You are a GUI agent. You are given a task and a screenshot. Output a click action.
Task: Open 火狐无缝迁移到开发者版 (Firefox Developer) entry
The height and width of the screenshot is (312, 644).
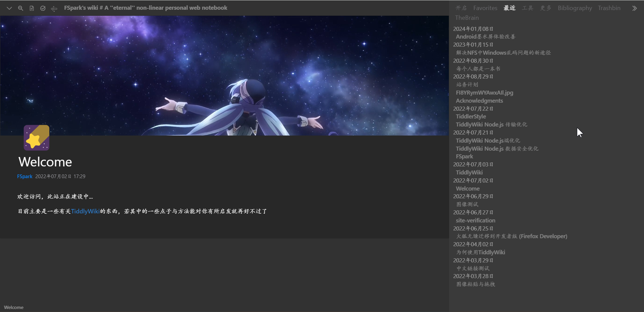(x=512, y=236)
